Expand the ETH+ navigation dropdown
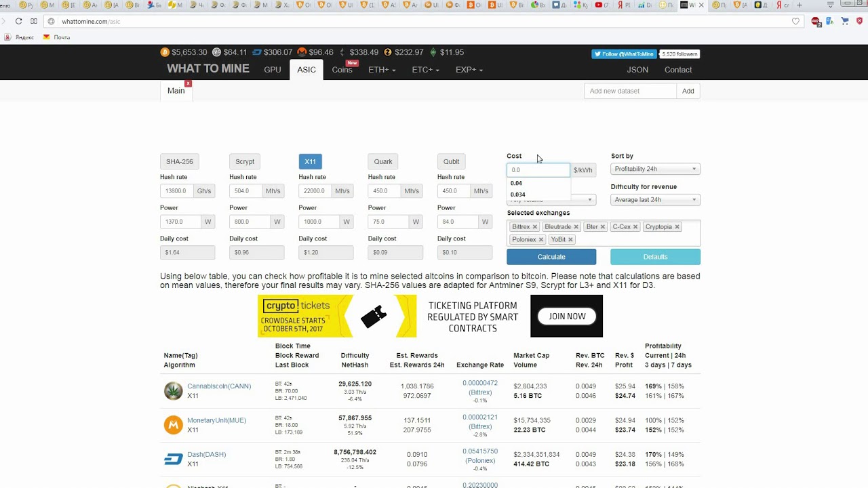This screenshot has width=868, height=488. (x=382, y=70)
